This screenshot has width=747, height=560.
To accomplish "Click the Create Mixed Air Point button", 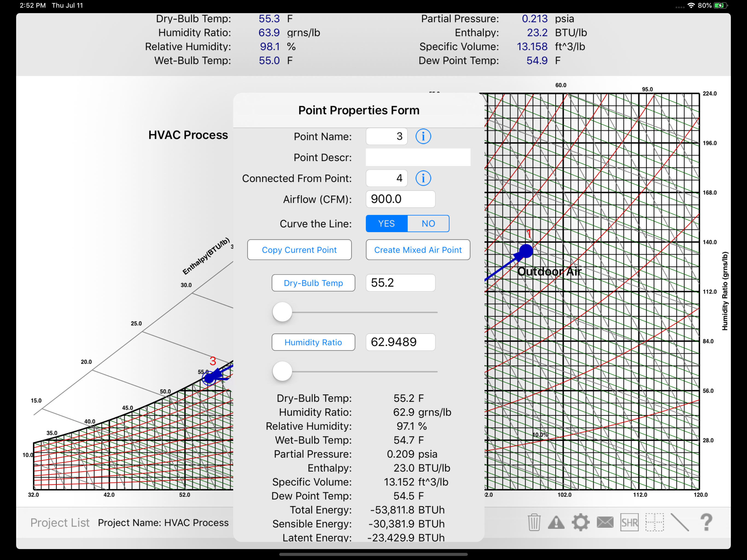I will [418, 250].
